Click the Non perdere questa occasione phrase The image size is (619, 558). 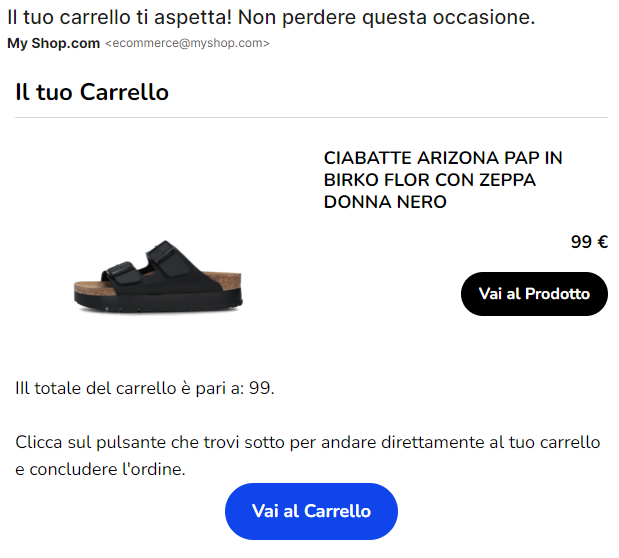(x=386, y=17)
